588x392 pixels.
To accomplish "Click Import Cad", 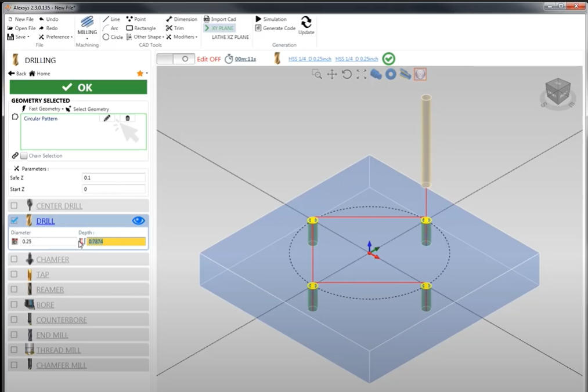I will tap(220, 19).
